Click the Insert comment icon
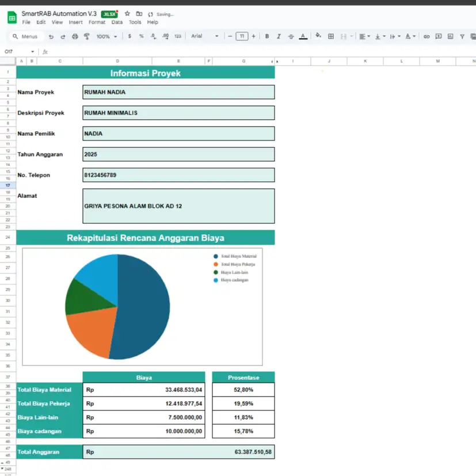Image resolution: width=476 pixels, height=476 pixels. pos(439,36)
